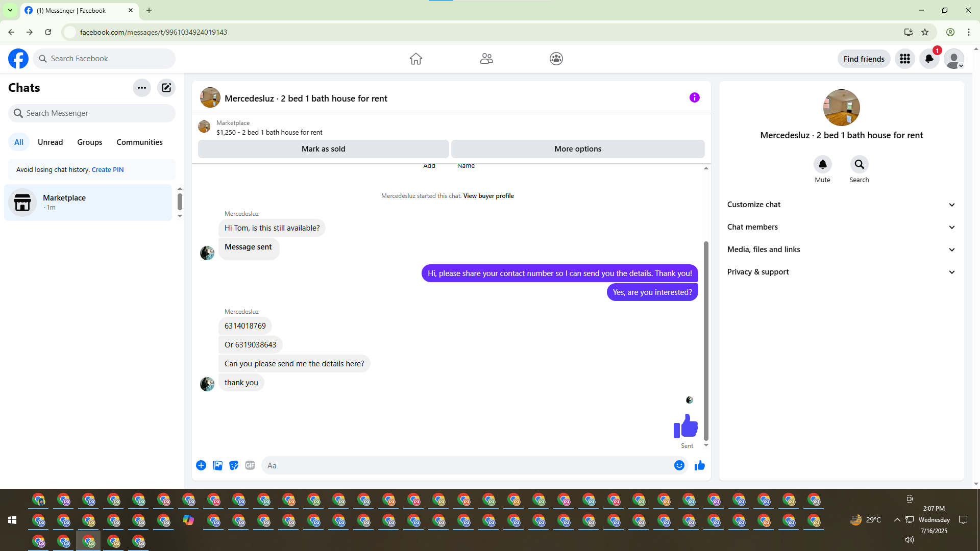Expand Privacy & support section

tap(841, 272)
